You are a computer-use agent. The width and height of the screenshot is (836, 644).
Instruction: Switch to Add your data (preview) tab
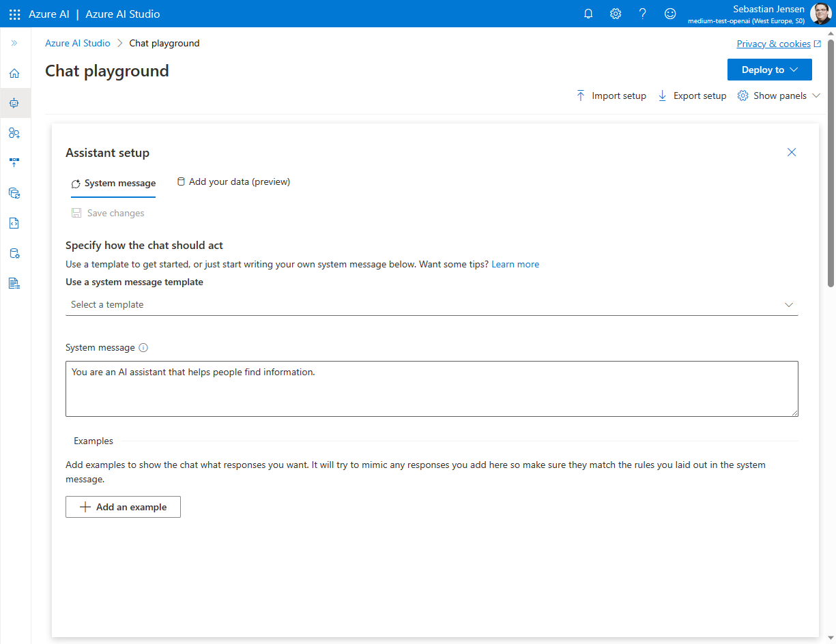tap(233, 182)
